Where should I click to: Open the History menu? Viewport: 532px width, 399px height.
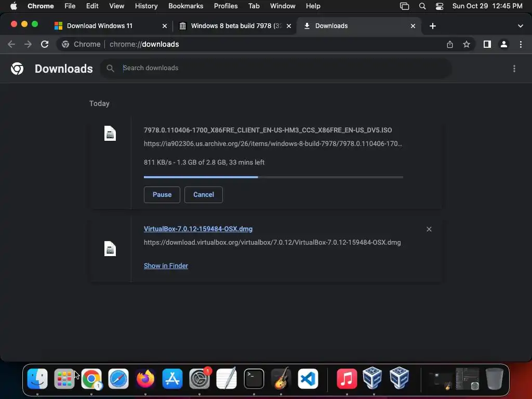click(146, 6)
